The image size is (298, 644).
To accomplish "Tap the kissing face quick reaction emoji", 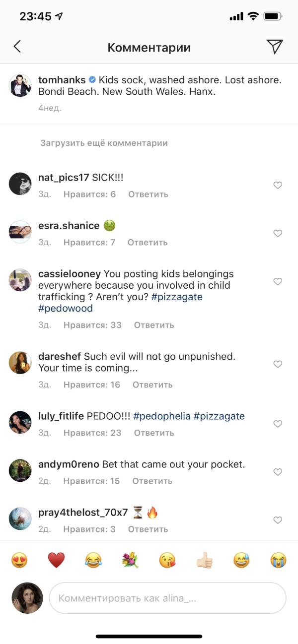I will pyautogui.click(x=167, y=559).
